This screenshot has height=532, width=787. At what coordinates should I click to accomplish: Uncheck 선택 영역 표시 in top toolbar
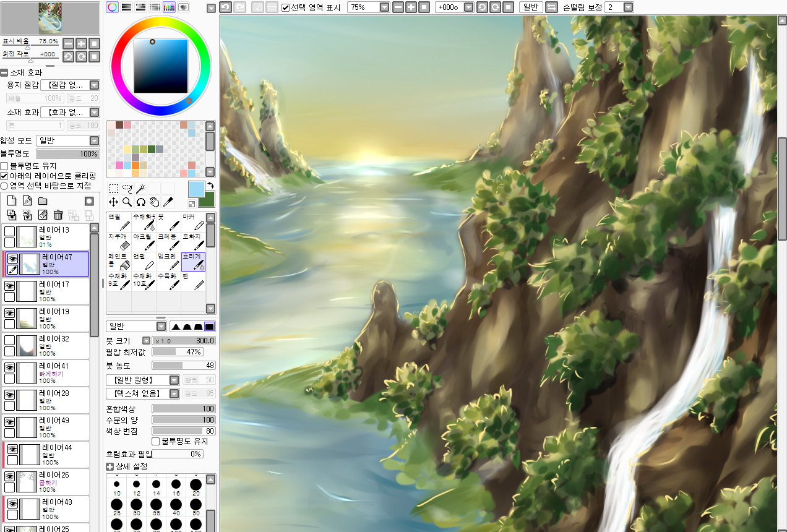[x=285, y=7]
